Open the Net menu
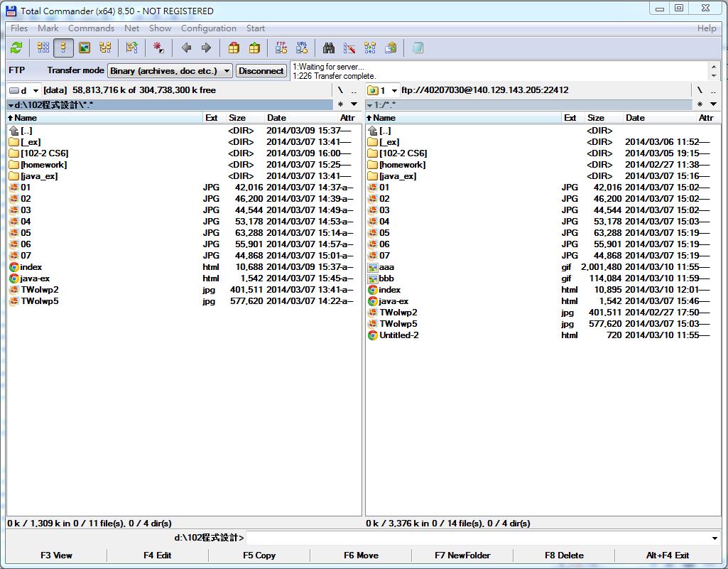The image size is (728, 569). pos(132,28)
